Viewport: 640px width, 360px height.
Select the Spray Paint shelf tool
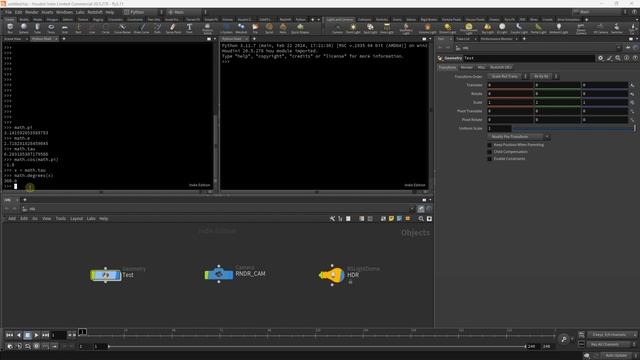[173, 28]
